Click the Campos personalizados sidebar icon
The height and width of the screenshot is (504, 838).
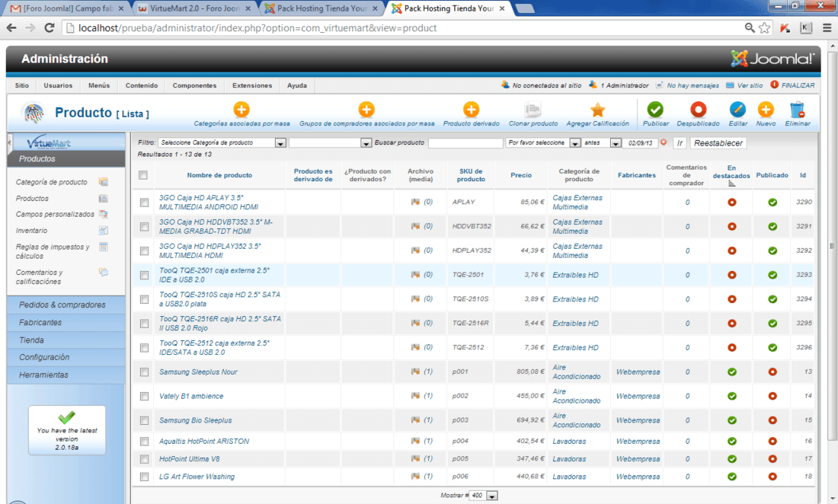tap(104, 214)
